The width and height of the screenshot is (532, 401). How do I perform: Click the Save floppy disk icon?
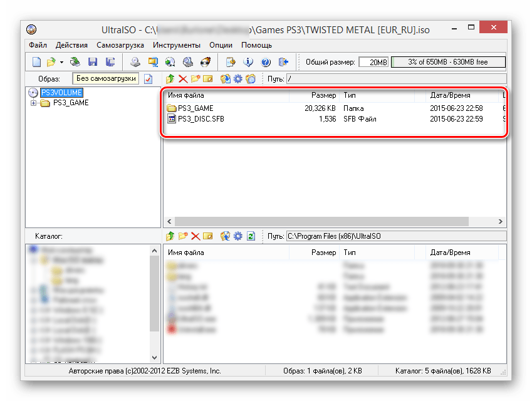point(93,62)
